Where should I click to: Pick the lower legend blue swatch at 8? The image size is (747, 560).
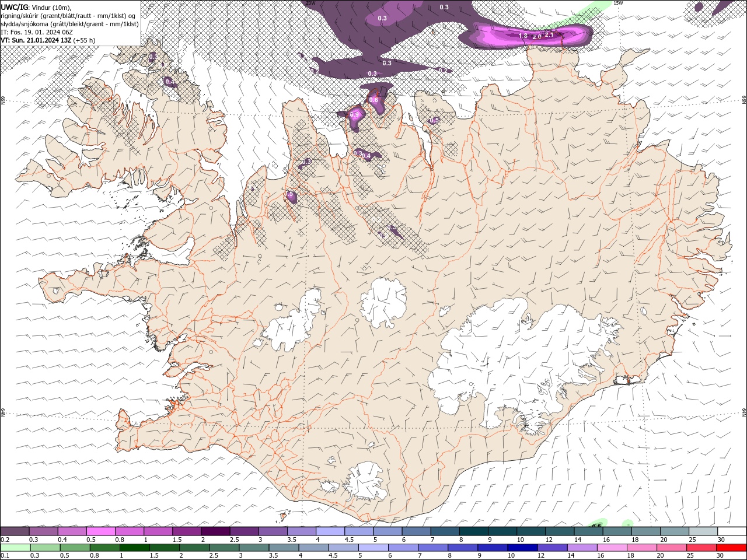462,548
